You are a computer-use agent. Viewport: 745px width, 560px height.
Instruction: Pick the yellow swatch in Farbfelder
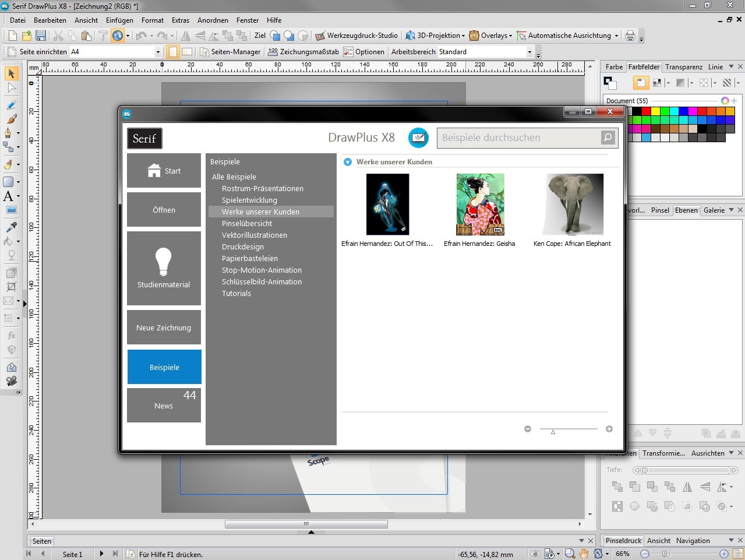click(x=655, y=111)
